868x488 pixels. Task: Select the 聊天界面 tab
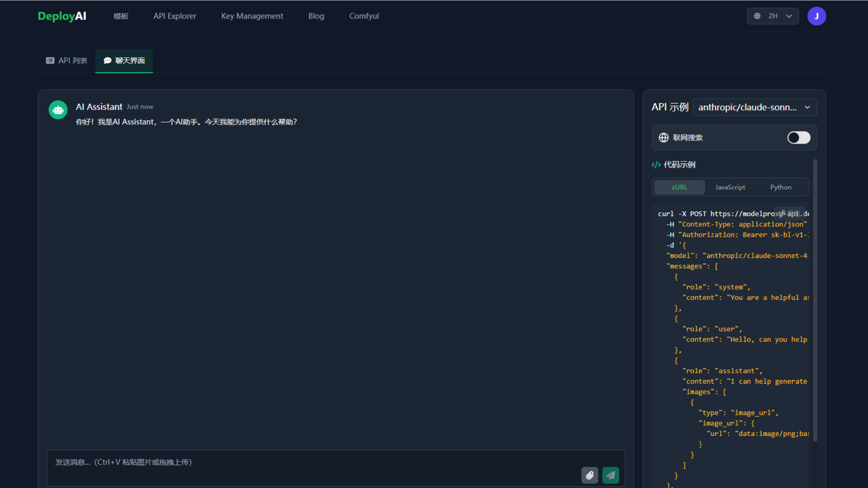[124, 61]
